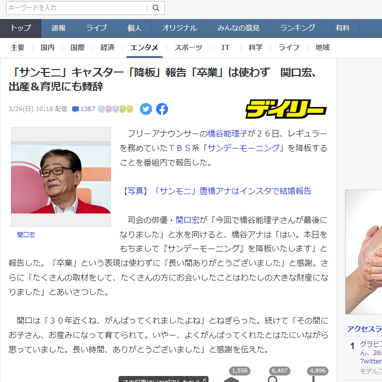
Task: Close the bottom popup banner
Action: coord(204,379)
